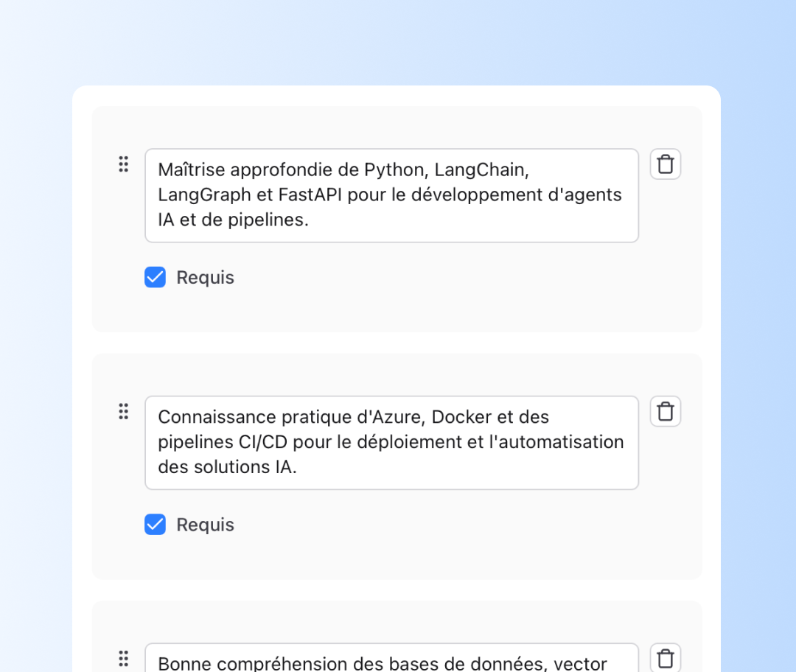Uncheck Requis checkbox for the Python skill
Viewport: 796px width, 672px height.
(x=155, y=277)
